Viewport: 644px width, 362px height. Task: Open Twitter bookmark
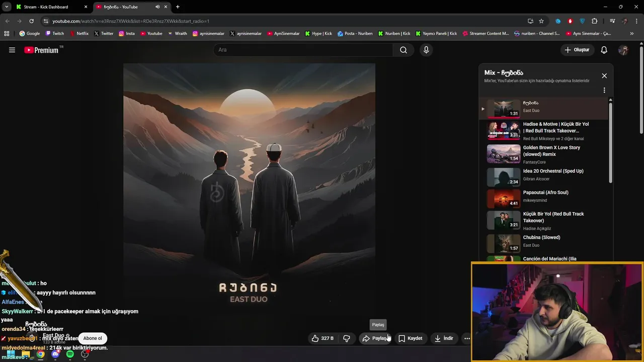pos(104,34)
